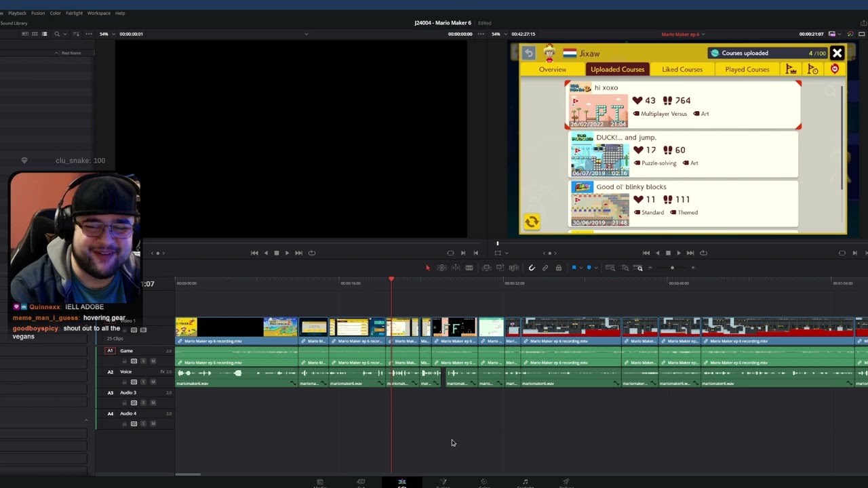Click the Insert Clip edit icon
868x488 pixels.
[x=487, y=268]
